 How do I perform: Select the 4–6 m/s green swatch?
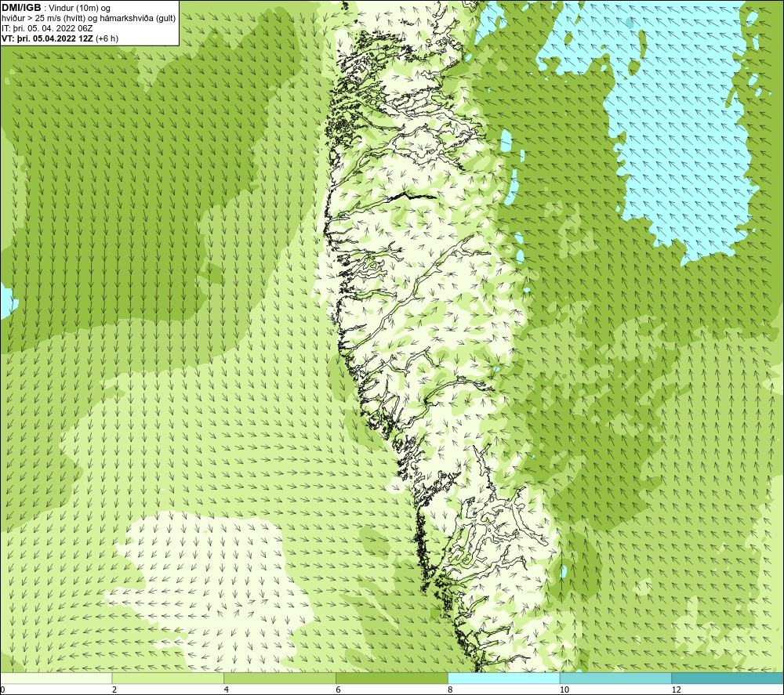pyautogui.click(x=280, y=678)
